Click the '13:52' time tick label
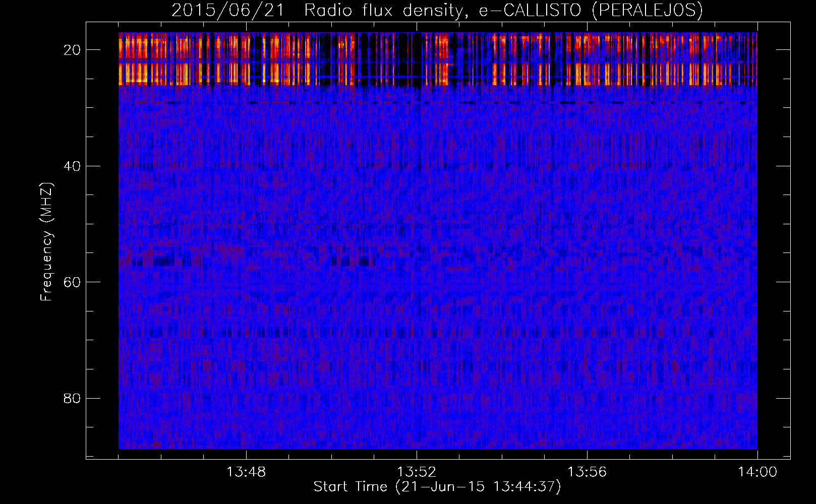This screenshot has height=504, width=816. coord(417,472)
